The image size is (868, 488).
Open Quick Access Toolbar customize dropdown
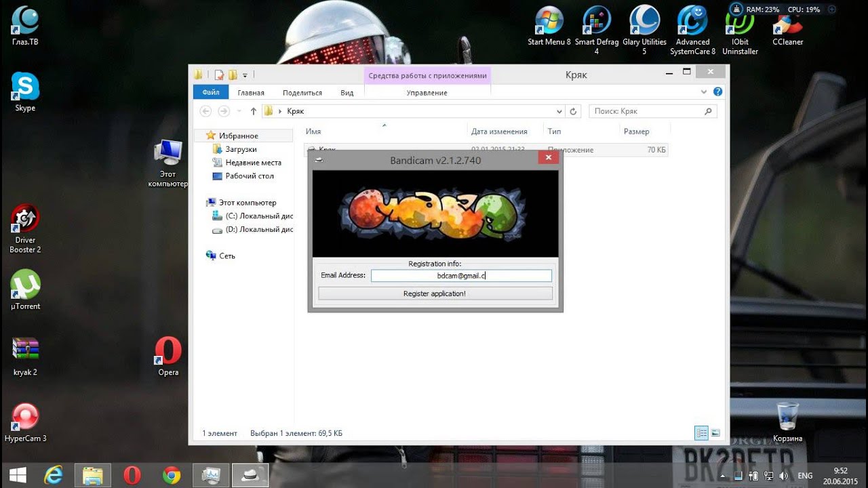(x=245, y=75)
